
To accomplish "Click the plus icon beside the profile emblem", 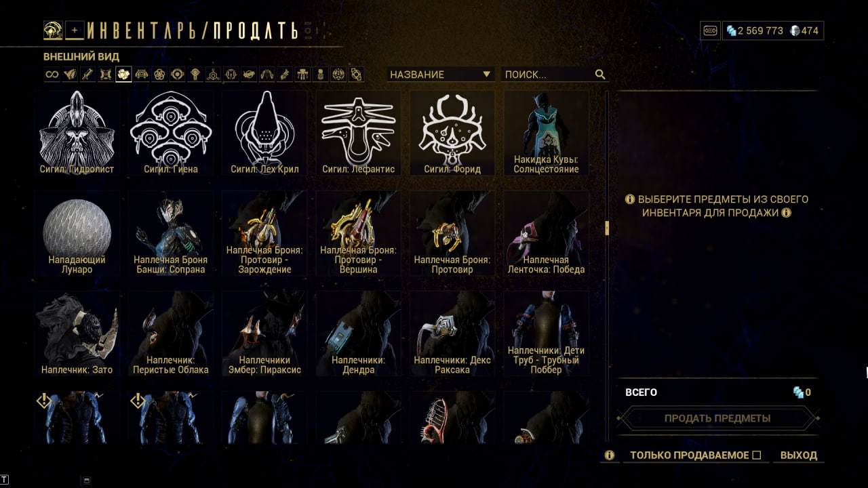I will [x=75, y=30].
